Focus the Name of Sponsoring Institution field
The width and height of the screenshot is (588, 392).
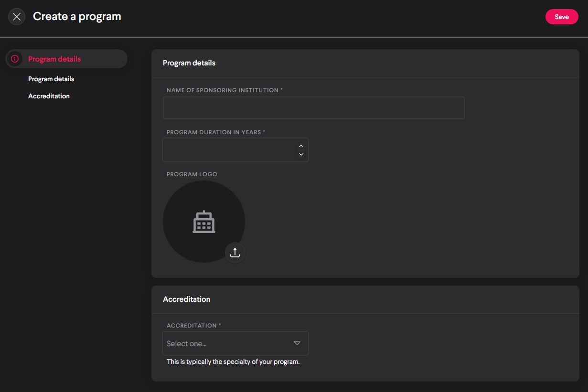coord(313,108)
